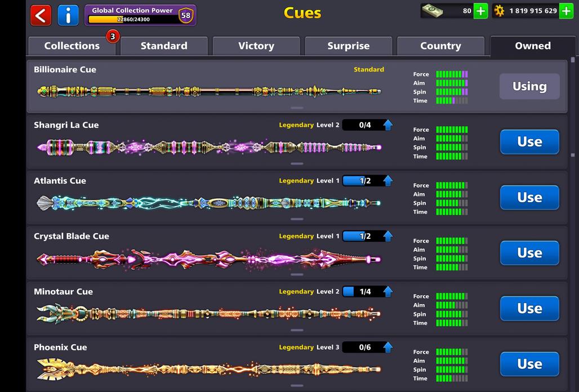Image resolution: width=579 pixels, height=392 pixels.
Task: Select the Atlantis Cue image
Action: click(x=208, y=203)
